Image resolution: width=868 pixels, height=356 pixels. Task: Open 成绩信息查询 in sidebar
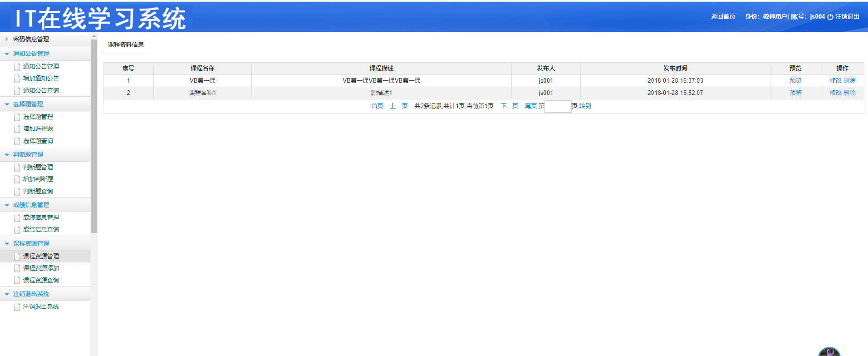tap(41, 229)
